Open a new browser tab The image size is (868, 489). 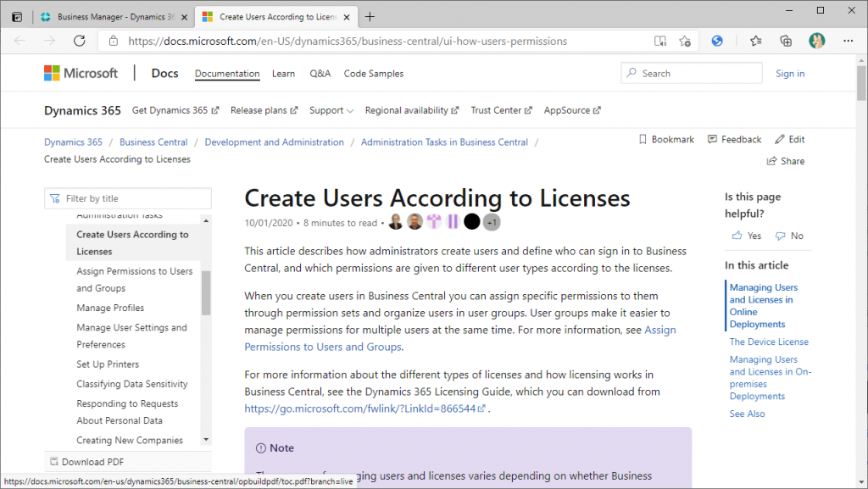(x=370, y=17)
